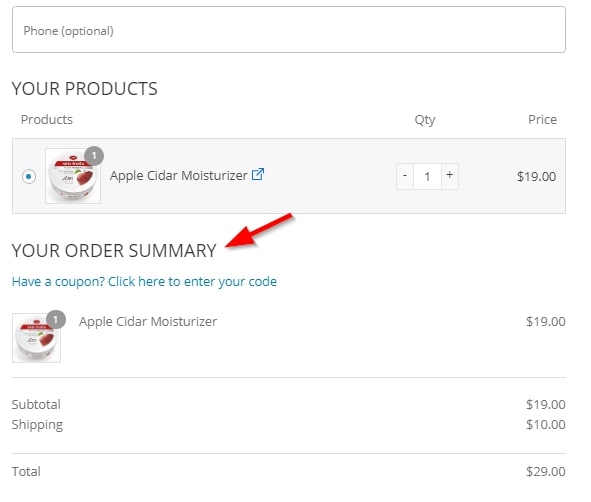The image size is (591, 502).
Task: Focus the quantity number field
Action: point(427,176)
